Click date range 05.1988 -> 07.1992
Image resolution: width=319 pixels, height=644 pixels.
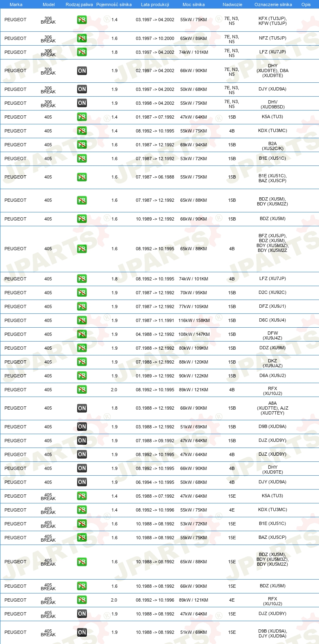click(155, 496)
